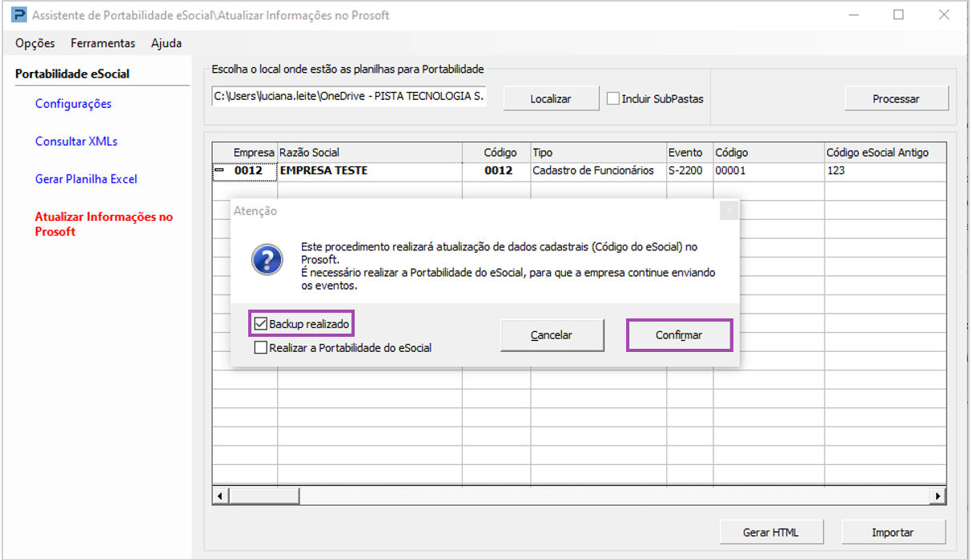Select the 00001 code cell
Image resolution: width=972 pixels, height=560 pixels.
point(769,170)
